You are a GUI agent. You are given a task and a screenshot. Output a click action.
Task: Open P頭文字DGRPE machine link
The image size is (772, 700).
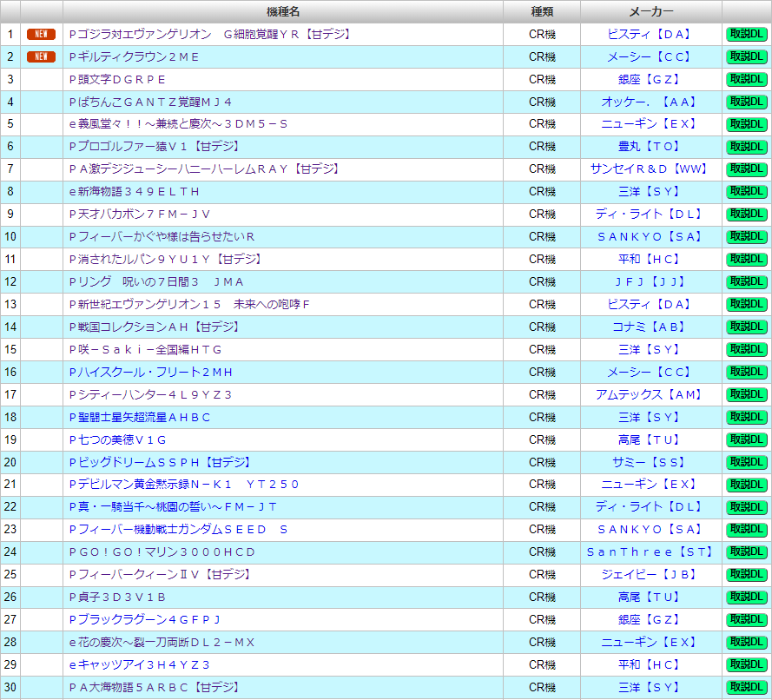pos(117,79)
